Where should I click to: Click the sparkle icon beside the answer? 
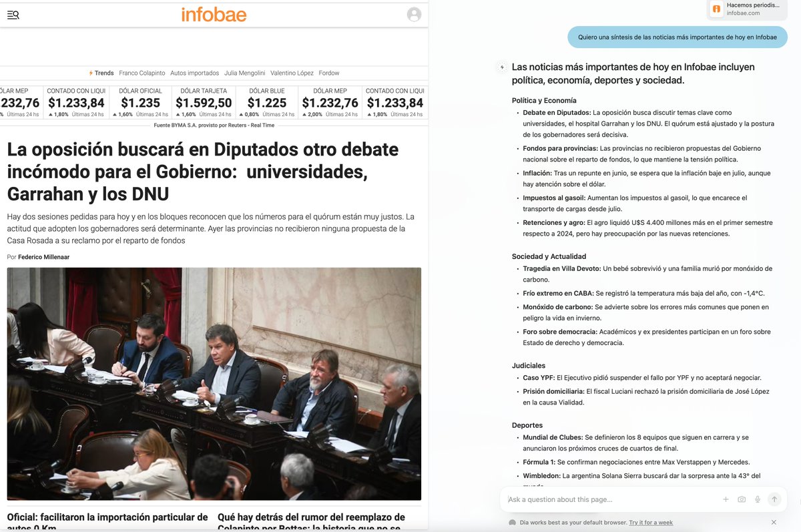coord(502,67)
